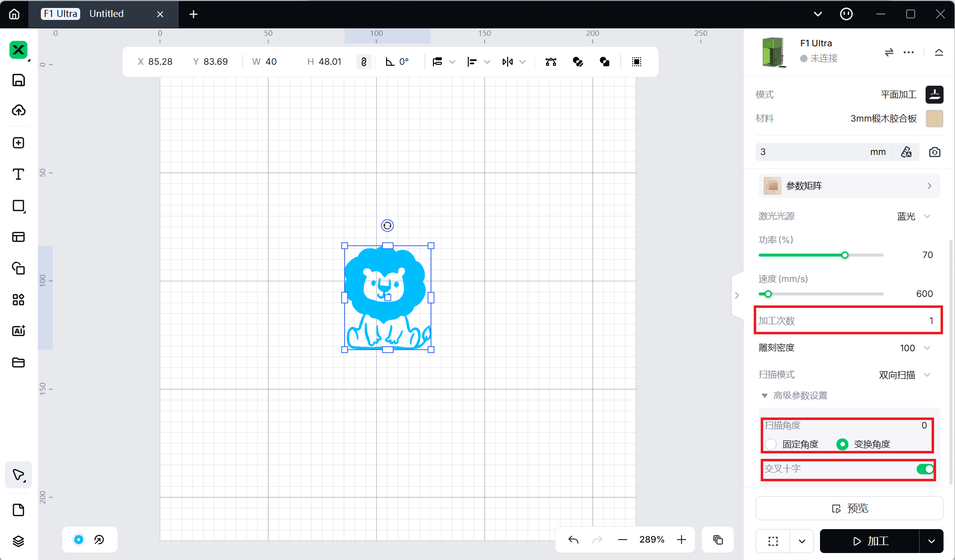
Task: Click the 加工 process button
Action: [x=870, y=541]
